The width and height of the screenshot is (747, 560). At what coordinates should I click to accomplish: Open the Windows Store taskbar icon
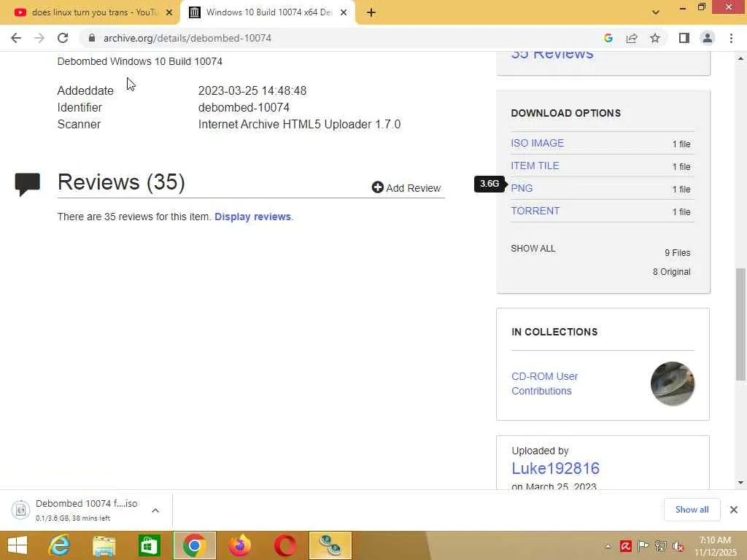coord(149,545)
